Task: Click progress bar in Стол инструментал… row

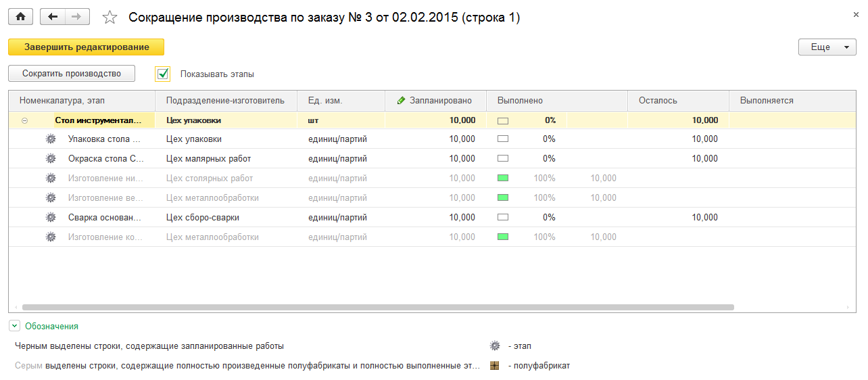Action: click(502, 120)
